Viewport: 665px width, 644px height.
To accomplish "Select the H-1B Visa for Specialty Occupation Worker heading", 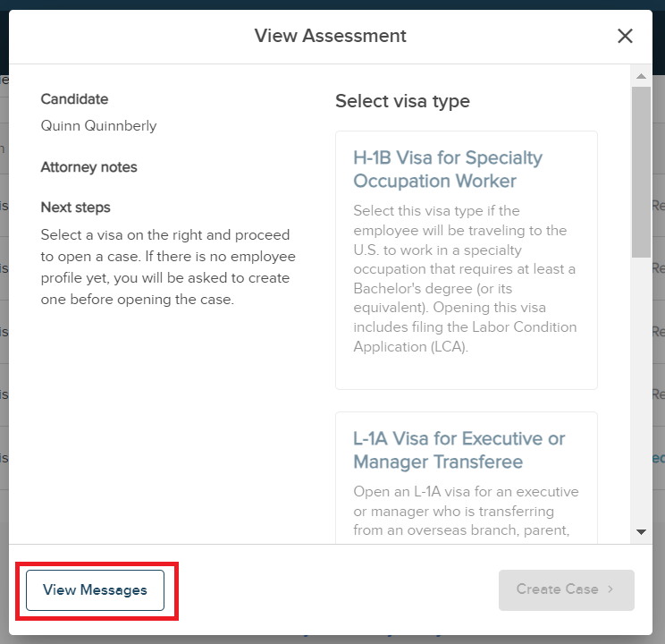I will tap(448, 169).
